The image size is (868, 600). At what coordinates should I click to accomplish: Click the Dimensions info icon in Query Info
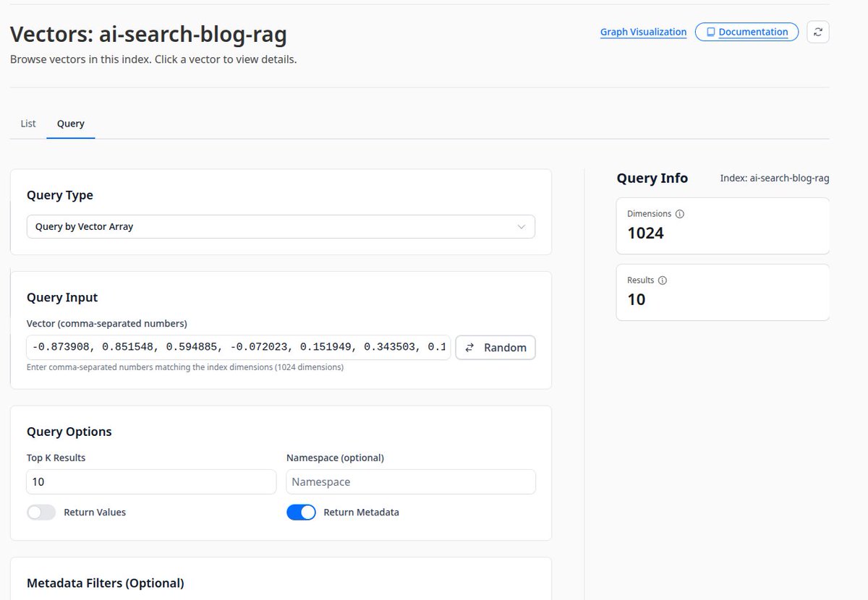(x=678, y=213)
